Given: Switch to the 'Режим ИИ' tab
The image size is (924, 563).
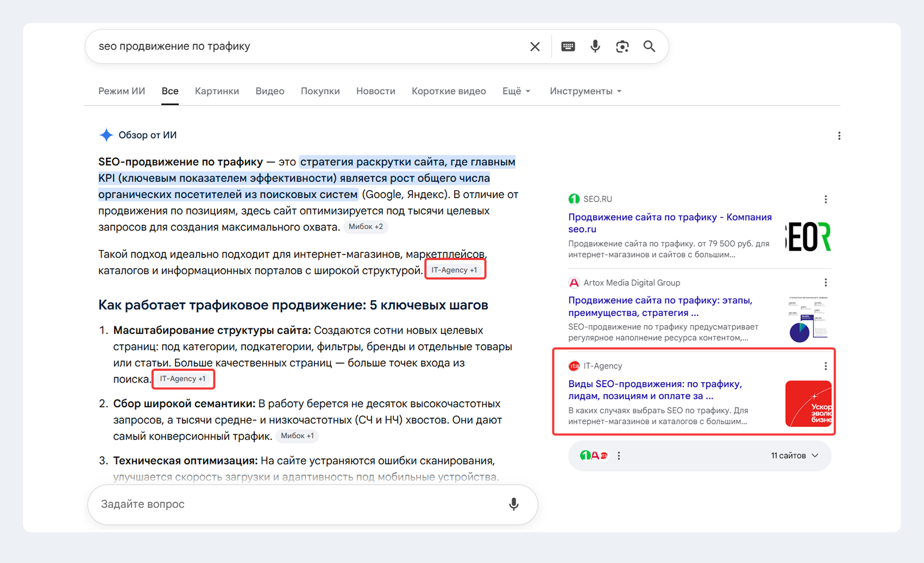Looking at the screenshot, I should [122, 91].
